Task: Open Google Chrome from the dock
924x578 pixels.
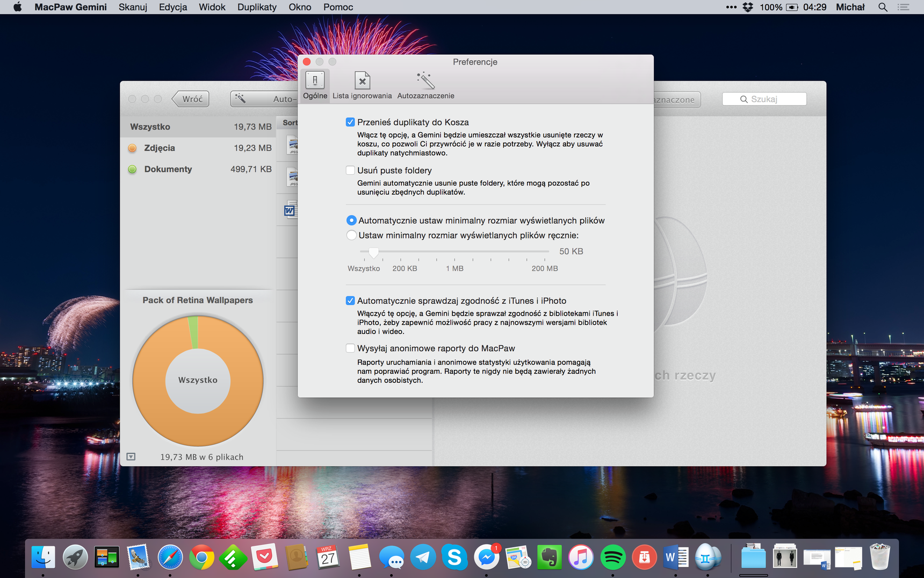Action: point(201,558)
